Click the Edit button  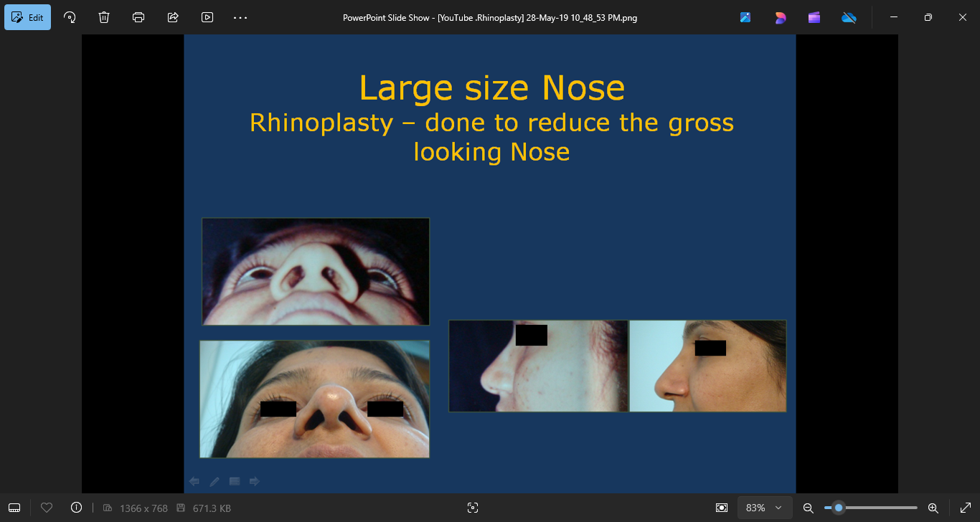pos(28,17)
